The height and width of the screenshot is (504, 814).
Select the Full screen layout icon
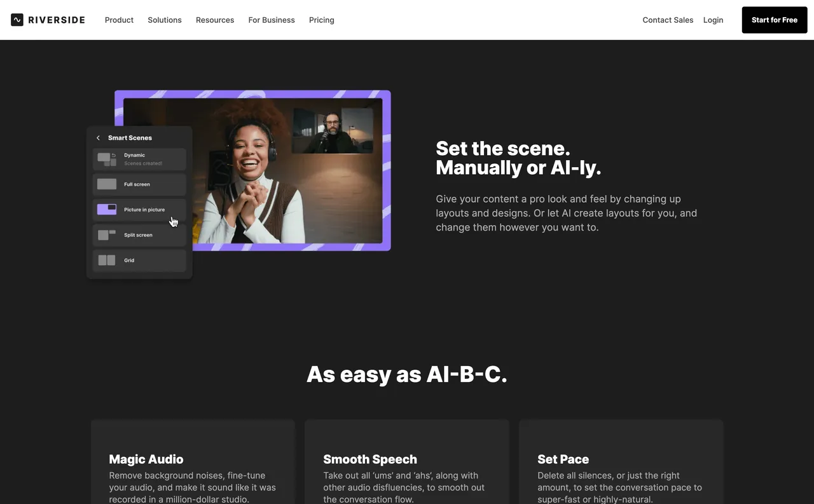pos(107,184)
